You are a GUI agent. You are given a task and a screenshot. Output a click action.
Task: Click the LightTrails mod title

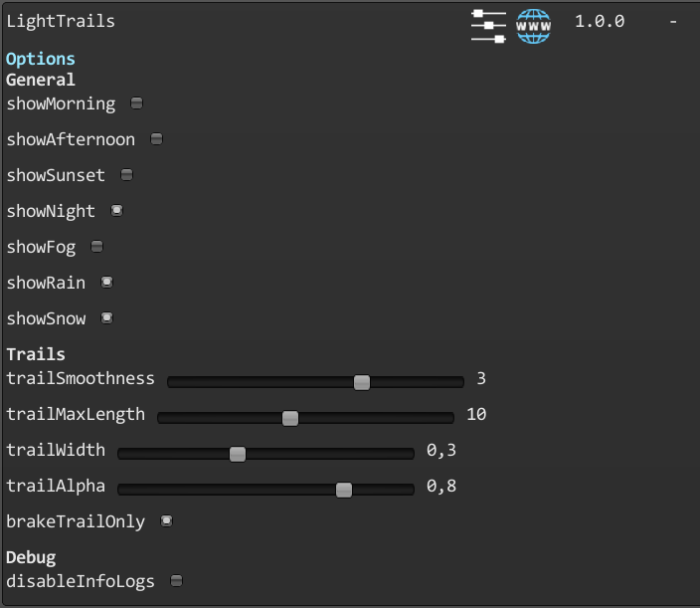pos(61,22)
